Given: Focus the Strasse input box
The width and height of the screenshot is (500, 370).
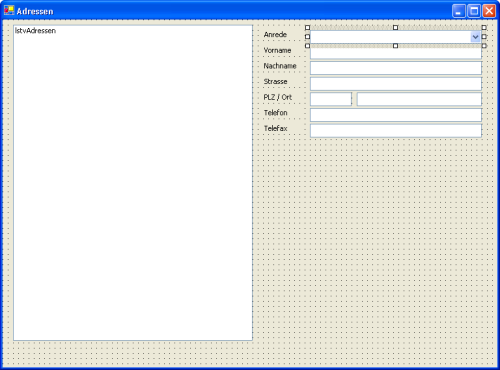Looking at the screenshot, I should tap(396, 84).
